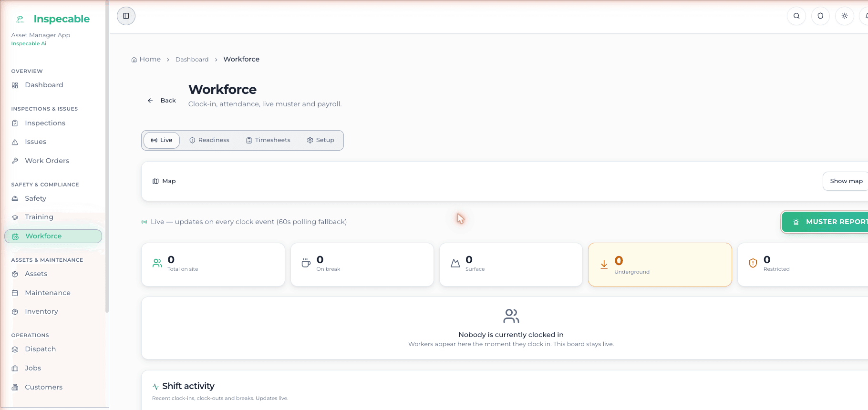Open Inspections in the sidebar
868x410 pixels.
click(53, 123)
